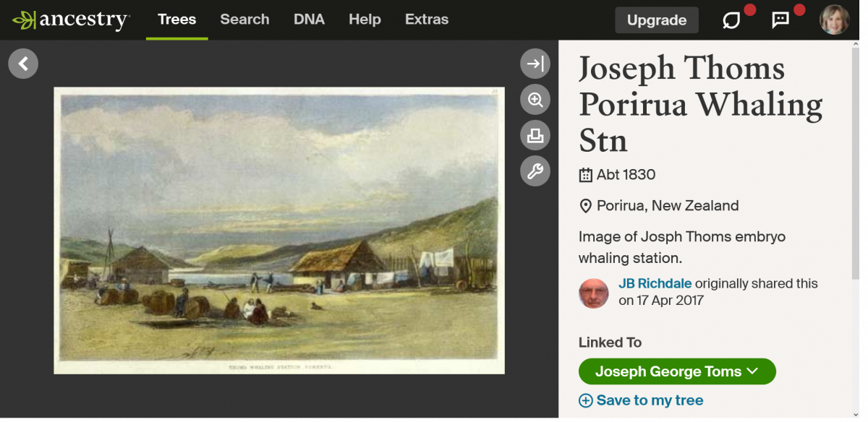Open the Trees menu

pyautogui.click(x=176, y=20)
